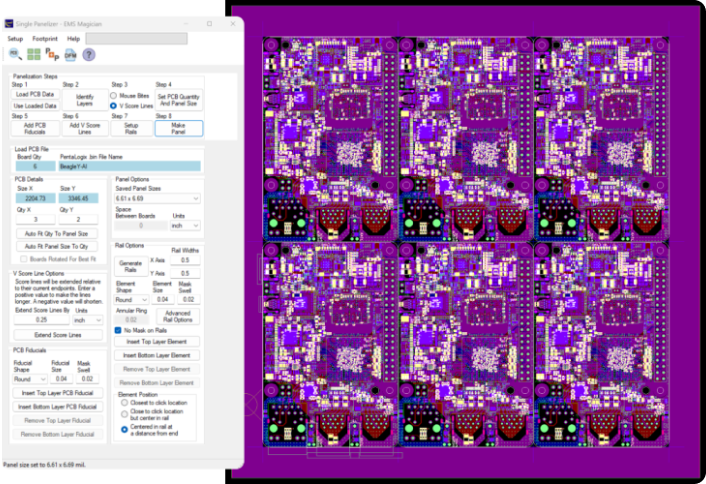The height and width of the screenshot is (484, 706).
Task: Click Insert Top Layer PCB Fiducial
Action: (x=58, y=393)
